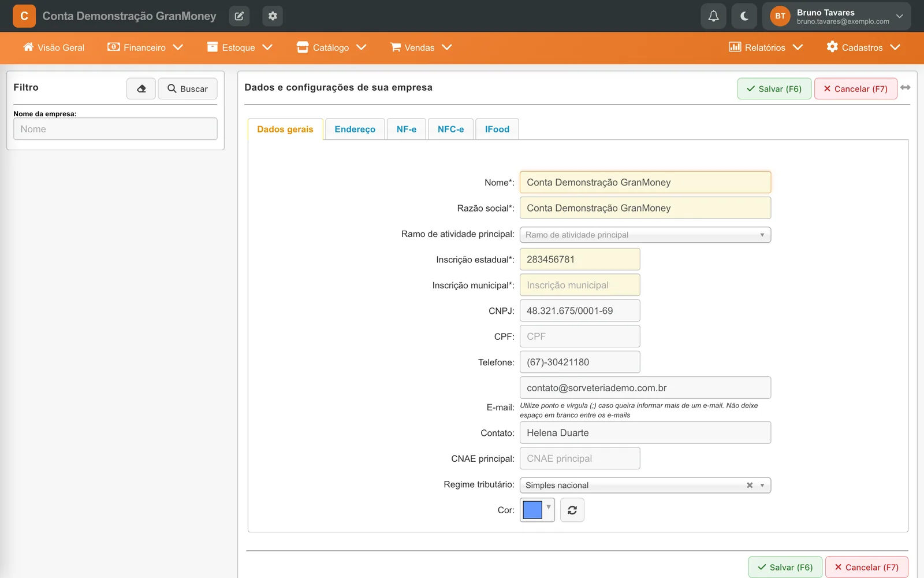This screenshot has width=924, height=578.
Task: Click the Inscrição municipal field
Action: point(580,285)
